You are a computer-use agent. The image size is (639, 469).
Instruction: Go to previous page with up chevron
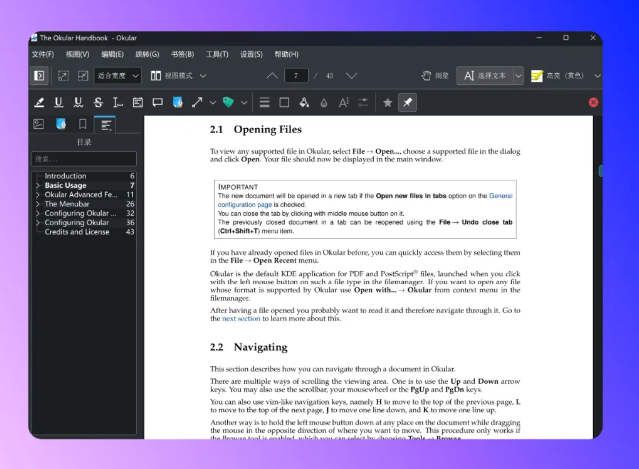(272, 76)
